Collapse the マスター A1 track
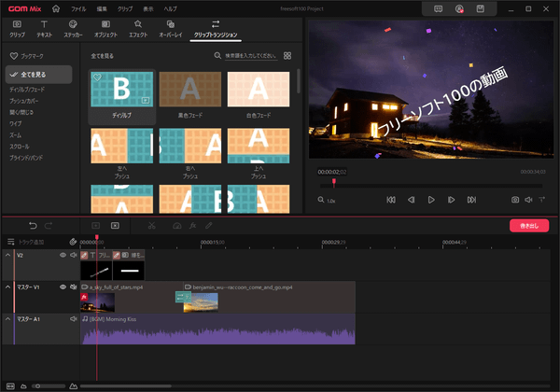This screenshot has height=392, width=560. tap(8, 319)
